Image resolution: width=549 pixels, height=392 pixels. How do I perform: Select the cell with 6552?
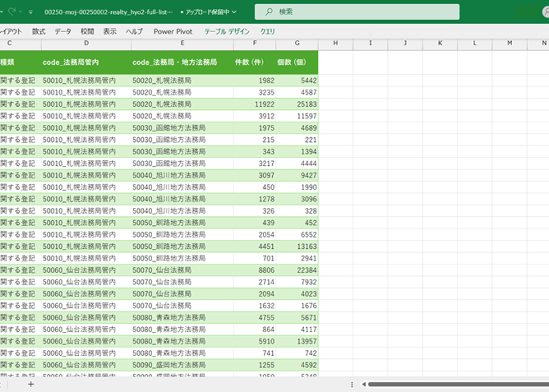point(297,235)
